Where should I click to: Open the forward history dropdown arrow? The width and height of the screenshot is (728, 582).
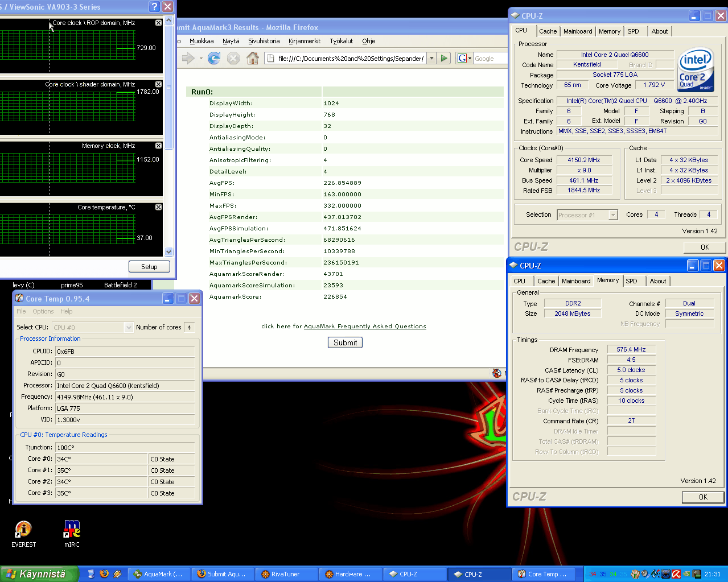click(x=201, y=58)
